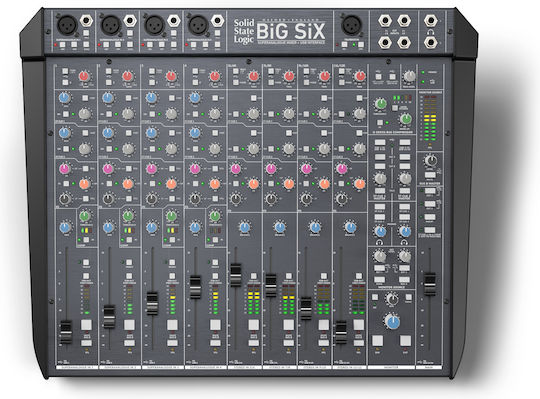540x399 pixels.
Task: Click the large blue monitor level knob
Action: click(392, 322)
